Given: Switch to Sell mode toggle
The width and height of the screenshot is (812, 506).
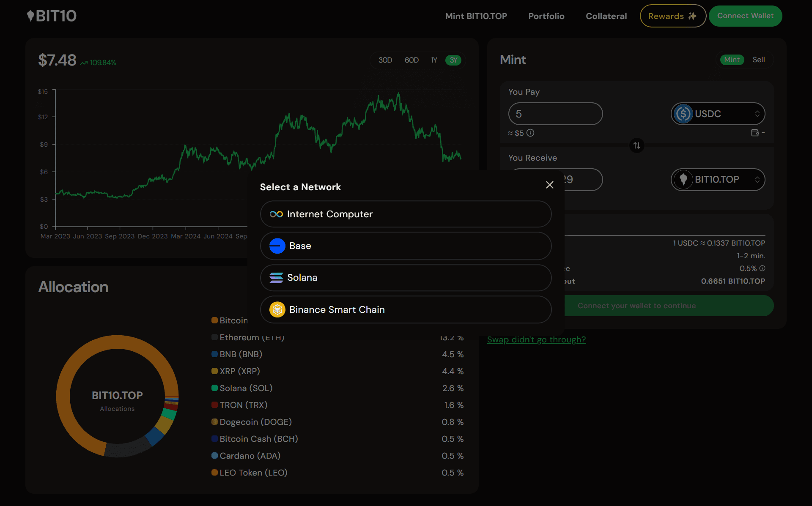Looking at the screenshot, I should [x=758, y=60].
